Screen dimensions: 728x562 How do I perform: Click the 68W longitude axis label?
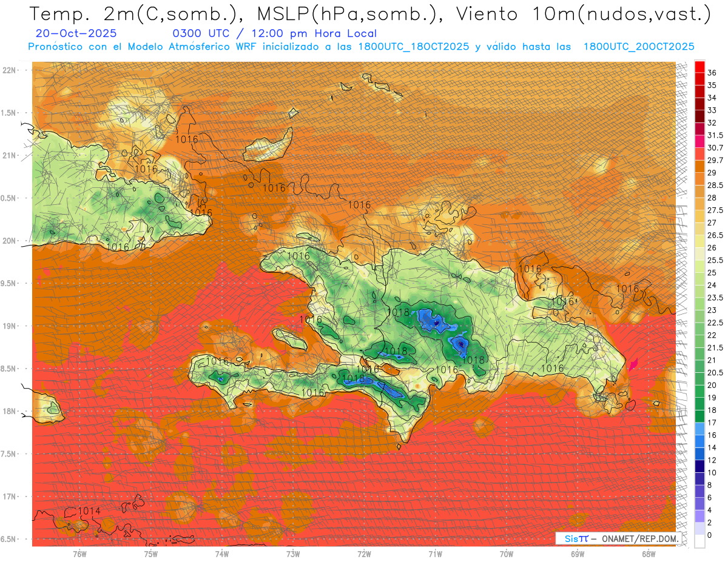[x=648, y=554]
